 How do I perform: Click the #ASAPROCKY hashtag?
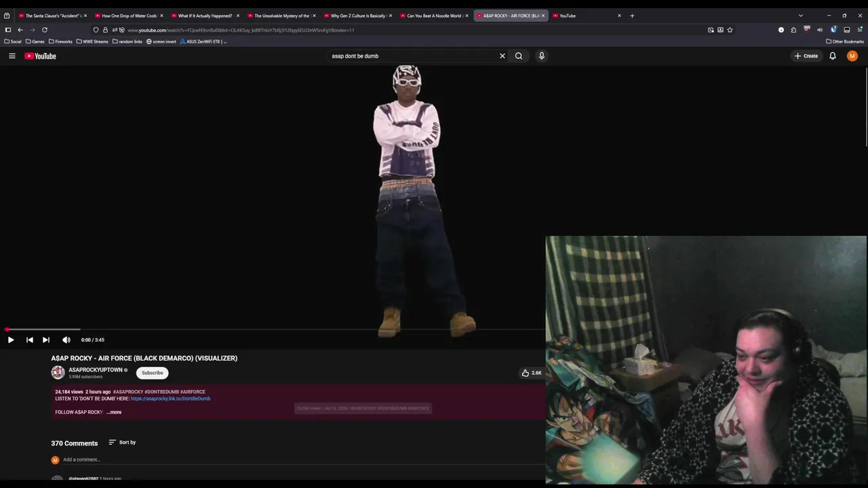pyautogui.click(x=128, y=392)
